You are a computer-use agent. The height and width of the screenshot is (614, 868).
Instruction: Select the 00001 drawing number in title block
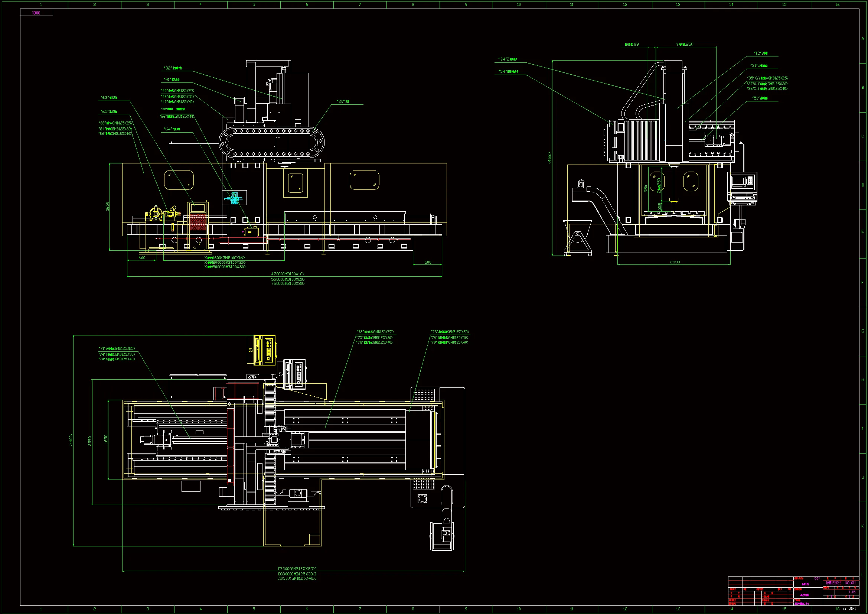(x=851, y=583)
